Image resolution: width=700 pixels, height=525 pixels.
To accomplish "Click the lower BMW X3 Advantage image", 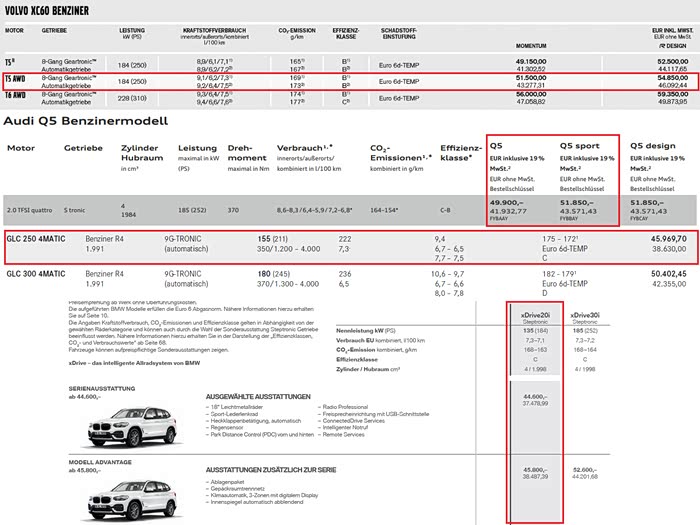I will (132, 501).
